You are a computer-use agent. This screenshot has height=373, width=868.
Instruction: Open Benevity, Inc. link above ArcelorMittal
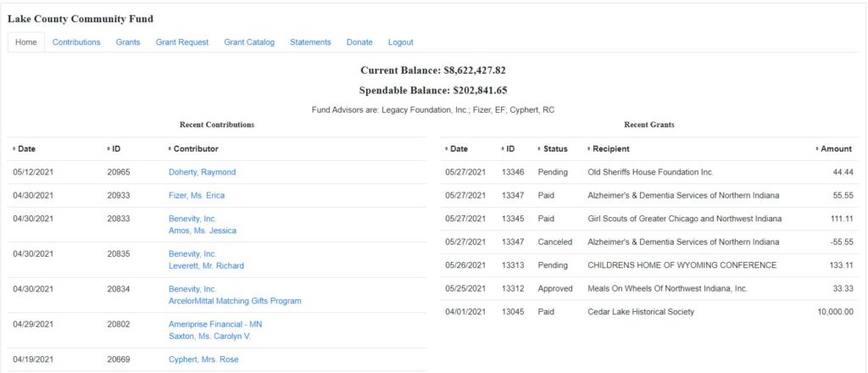point(192,289)
